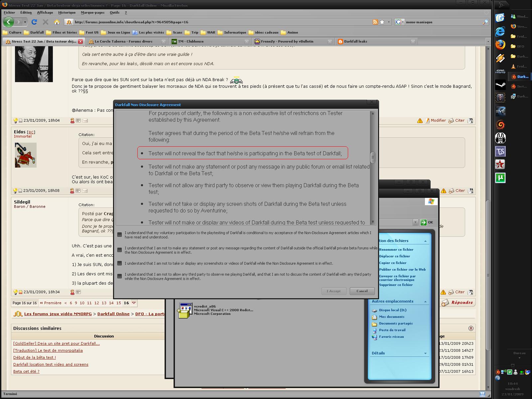Open Poste de travail location
Viewport: 532px width, 399px height.
tap(392, 330)
